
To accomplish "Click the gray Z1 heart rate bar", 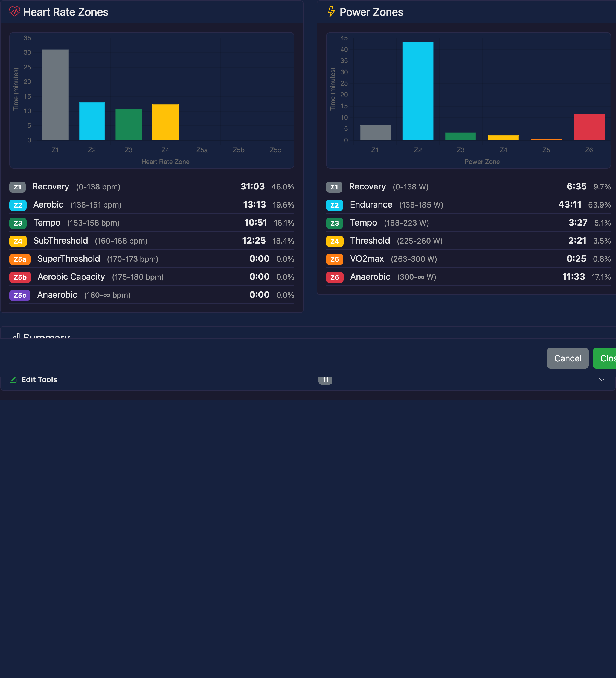I will tap(55, 95).
